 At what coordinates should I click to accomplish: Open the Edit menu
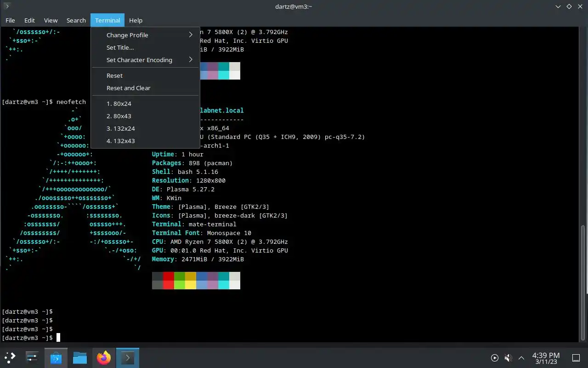point(29,20)
